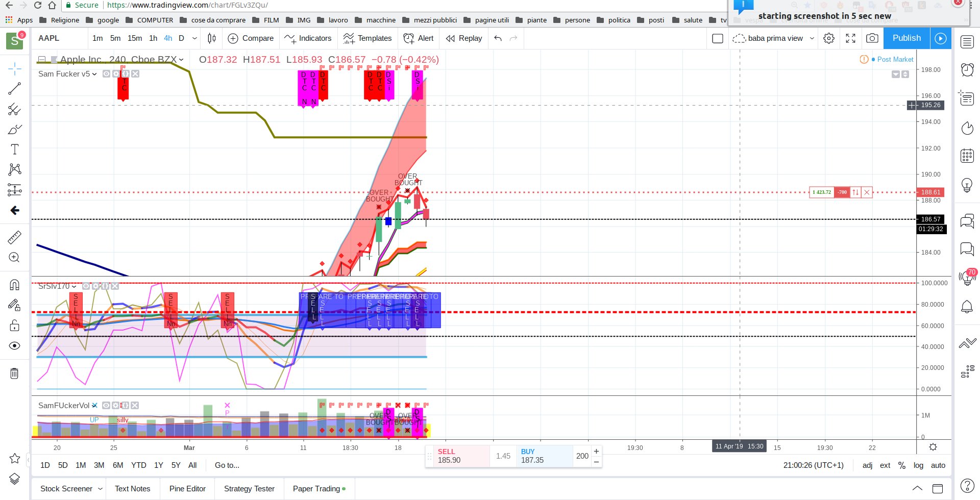Open the Stock Screener dropdown arrow
Image resolution: width=980 pixels, height=500 pixels.
coord(100,489)
